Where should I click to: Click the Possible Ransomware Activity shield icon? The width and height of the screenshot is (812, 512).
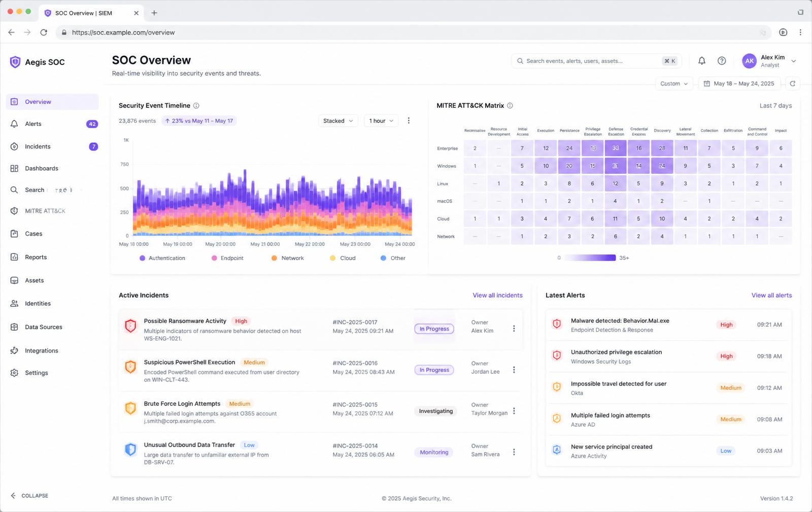(x=130, y=326)
